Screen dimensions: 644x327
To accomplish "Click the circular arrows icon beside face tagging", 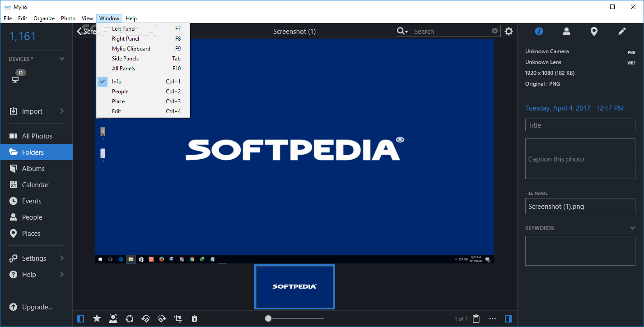I will (x=130, y=319).
